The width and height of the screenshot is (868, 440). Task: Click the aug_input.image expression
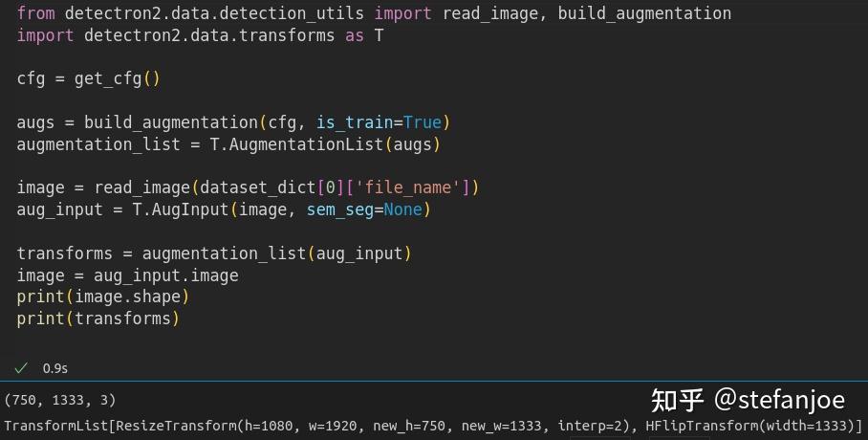point(165,275)
